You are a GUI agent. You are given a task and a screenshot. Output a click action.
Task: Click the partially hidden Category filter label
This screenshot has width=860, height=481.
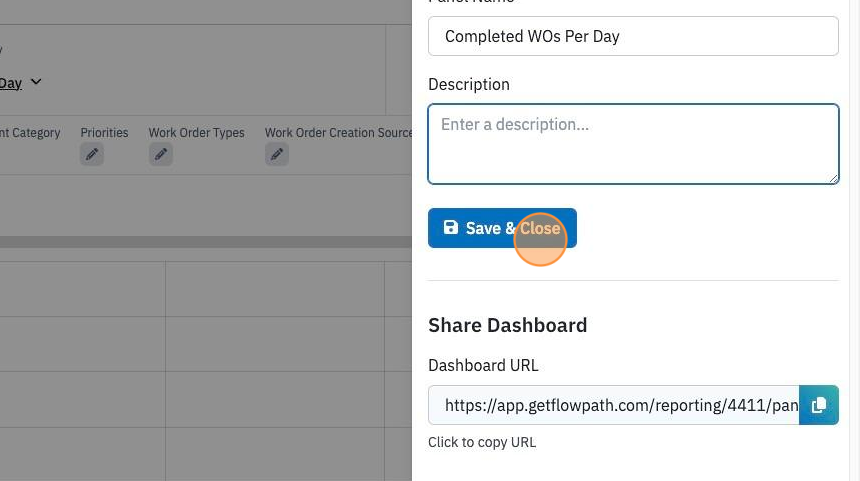point(30,133)
